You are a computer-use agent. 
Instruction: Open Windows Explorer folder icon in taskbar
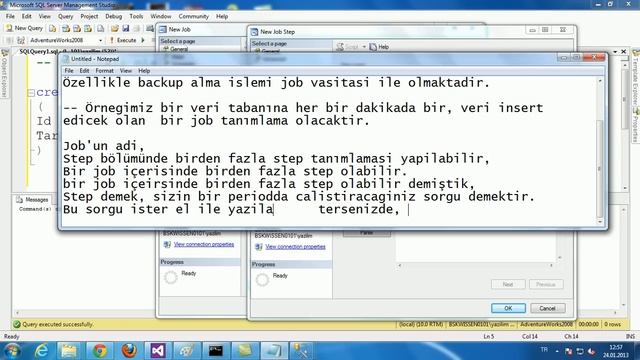(69, 351)
